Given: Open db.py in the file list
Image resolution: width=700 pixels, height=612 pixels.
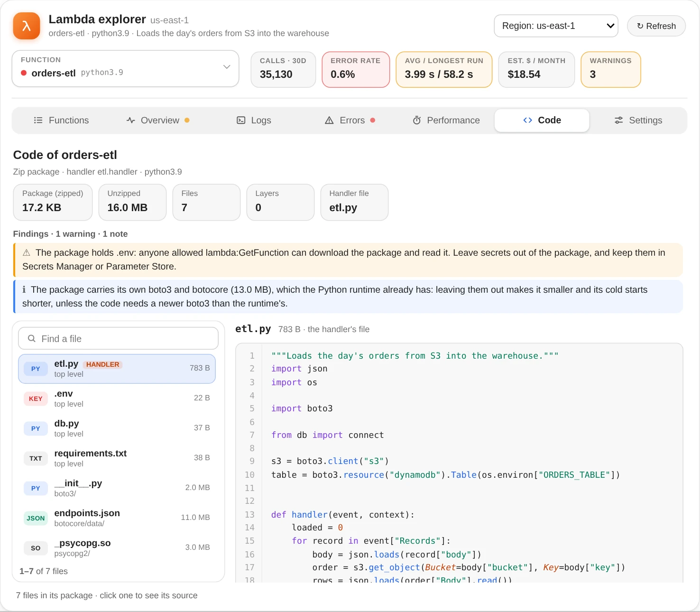Looking at the screenshot, I should [117, 428].
